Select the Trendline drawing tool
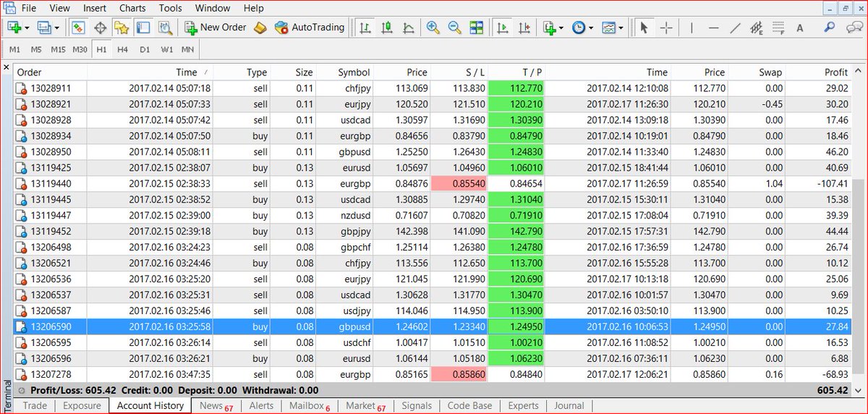The width and height of the screenshot is (868, 414). 736,28
